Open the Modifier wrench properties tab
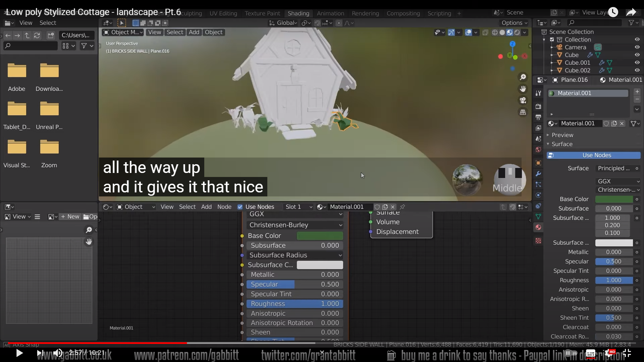This screenshot has width=644, height=362. point(538,174)
